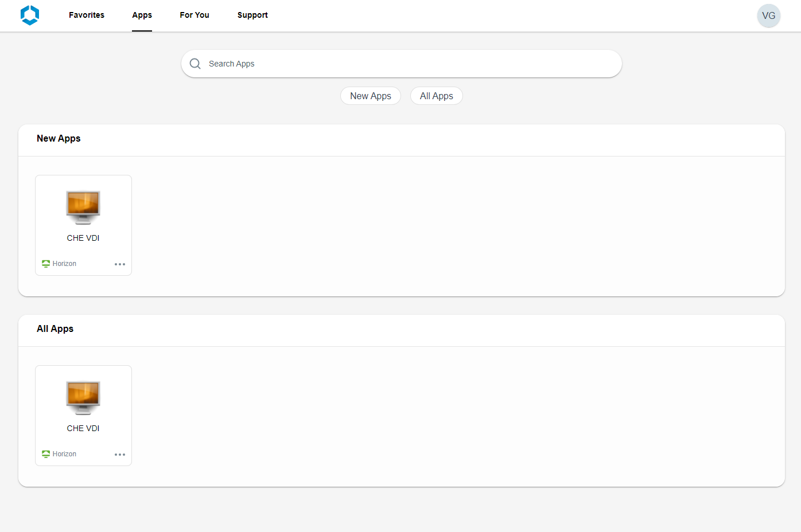
Task: Open the VG user avatar menu
Action: click(769, 15)
